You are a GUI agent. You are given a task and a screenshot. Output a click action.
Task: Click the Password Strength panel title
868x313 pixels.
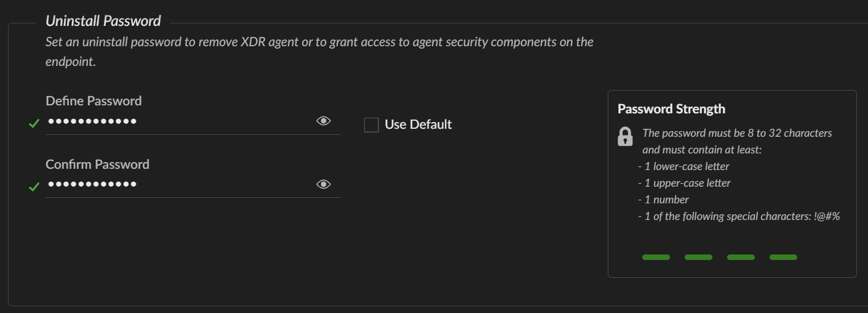tap(671, 109)
